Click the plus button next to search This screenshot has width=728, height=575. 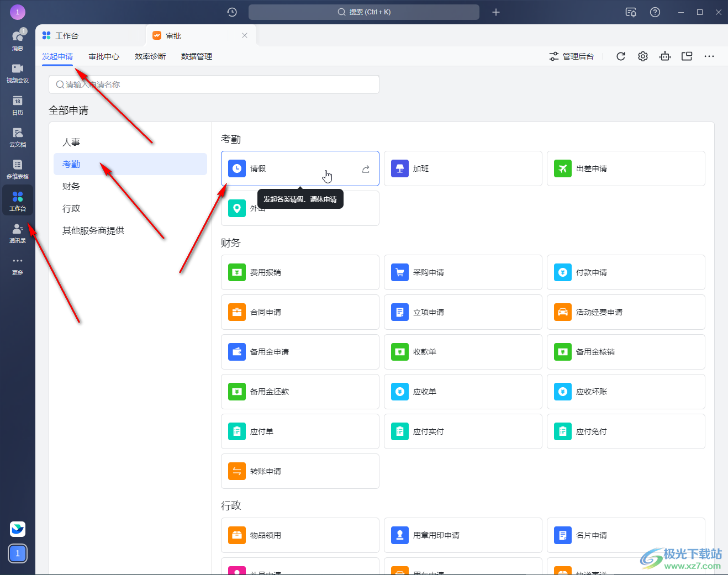coord(496,12)
